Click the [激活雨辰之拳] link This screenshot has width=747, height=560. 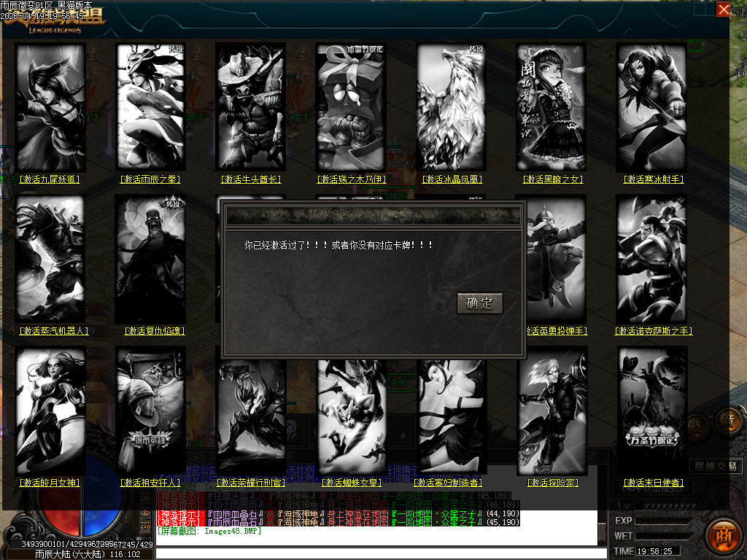pos(150,179)
